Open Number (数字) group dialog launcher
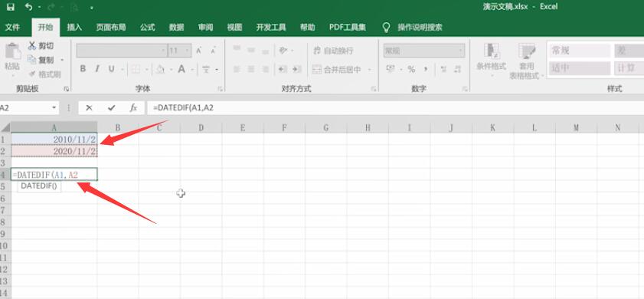 click(465, 89)
